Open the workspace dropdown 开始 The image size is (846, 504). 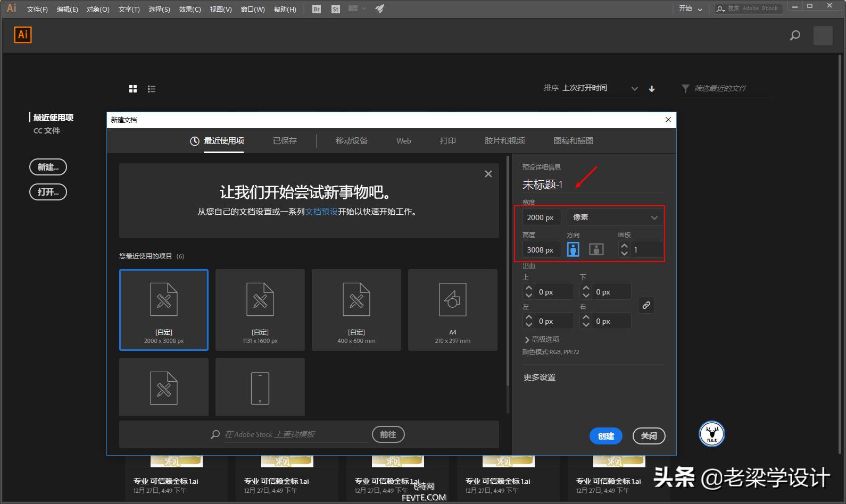tap(690, 9)
